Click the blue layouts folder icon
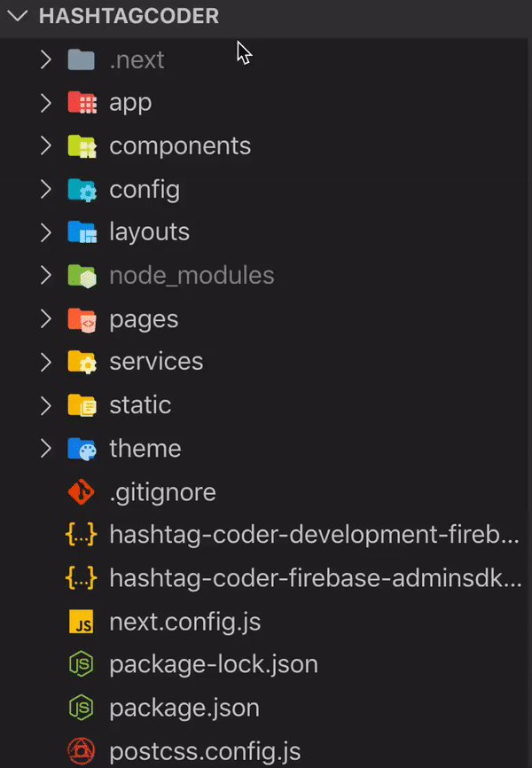The image size is (532, 768). pos(82,232)
